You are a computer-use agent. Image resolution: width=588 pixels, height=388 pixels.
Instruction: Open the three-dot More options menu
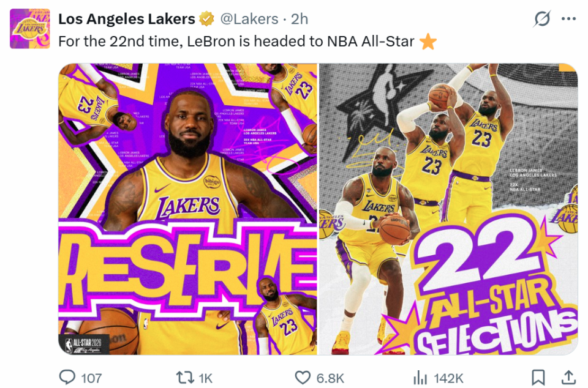[x=569, y=20]
